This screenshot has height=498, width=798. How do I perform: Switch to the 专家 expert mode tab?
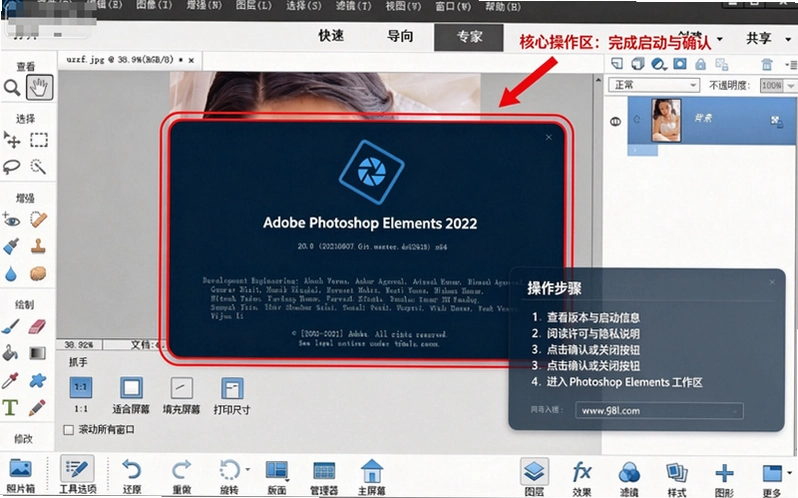pos(469,37)
